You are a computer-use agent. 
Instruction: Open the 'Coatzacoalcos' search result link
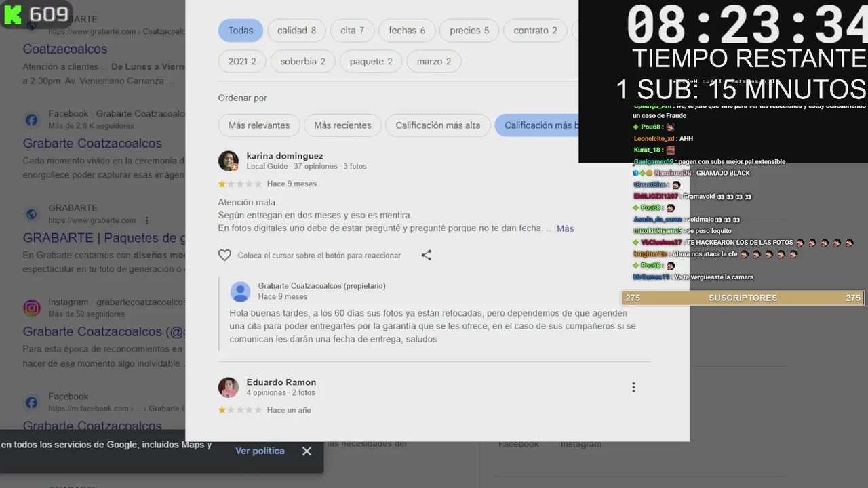[x=65, y=49]
